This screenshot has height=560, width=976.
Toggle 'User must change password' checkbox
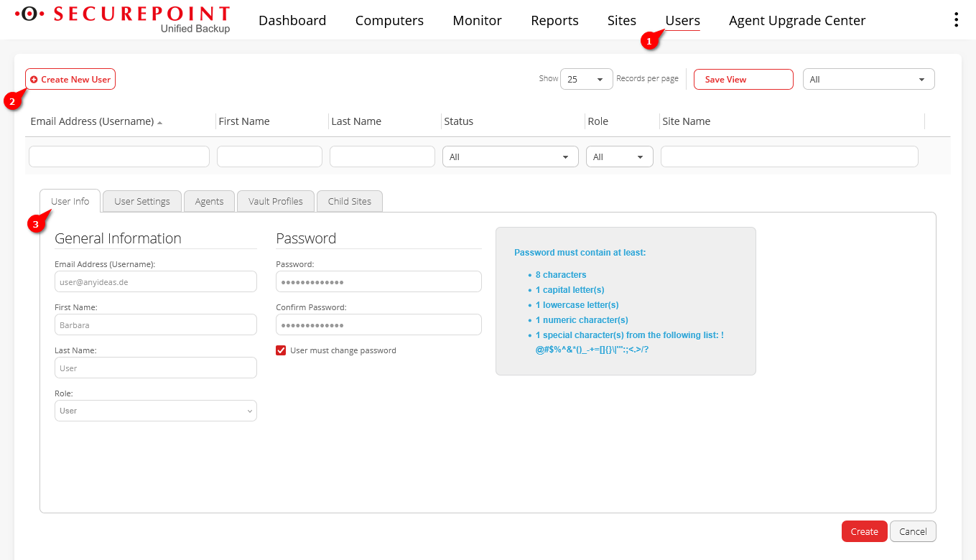pyautogui.click(x=281, y=350)
